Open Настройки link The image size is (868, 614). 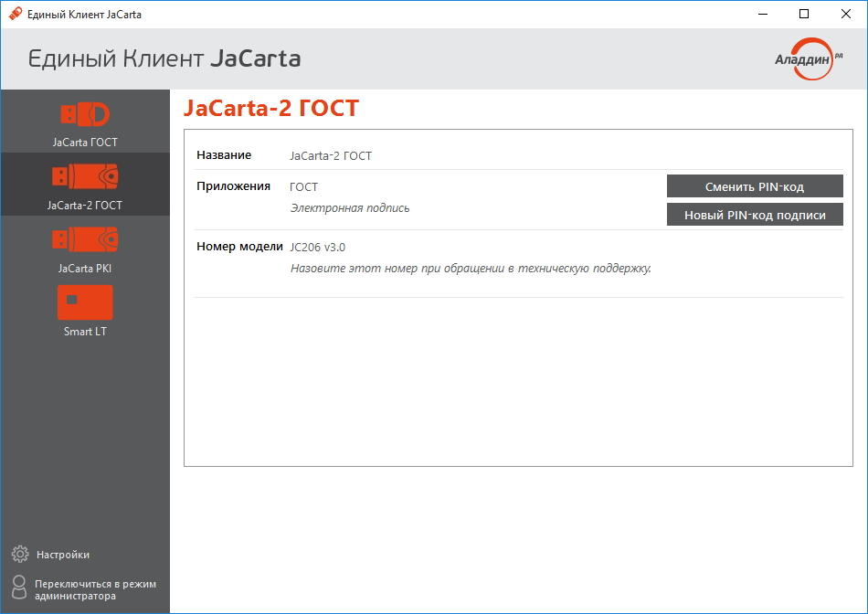pos(62,555)
